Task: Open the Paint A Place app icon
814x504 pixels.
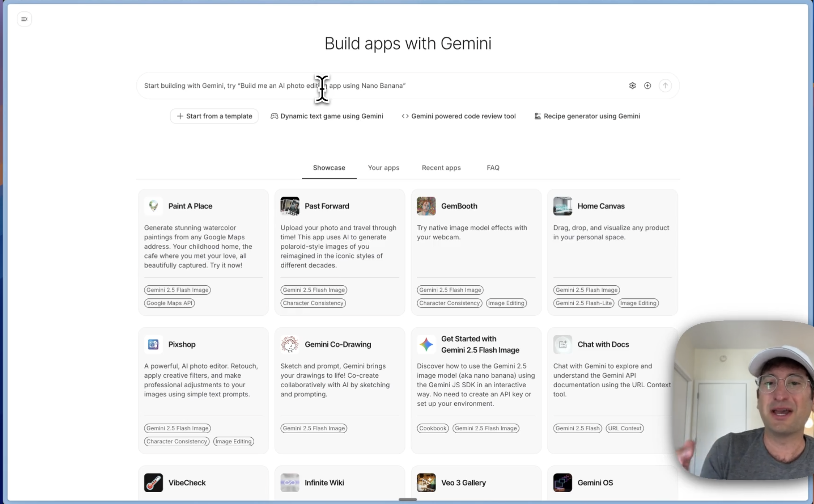Action: click(153, 206)
